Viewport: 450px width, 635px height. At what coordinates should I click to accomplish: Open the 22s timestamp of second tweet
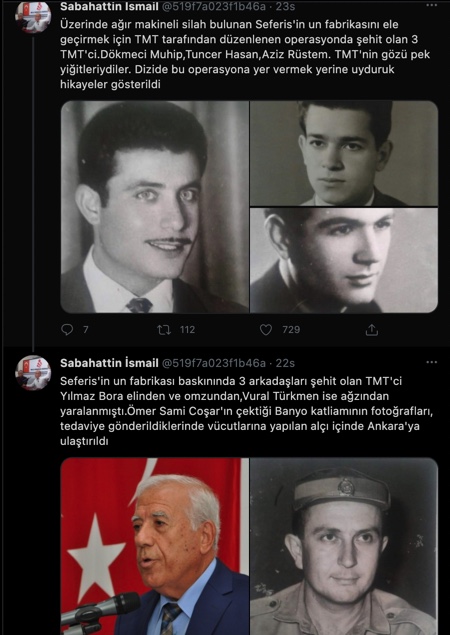point(285,363)
